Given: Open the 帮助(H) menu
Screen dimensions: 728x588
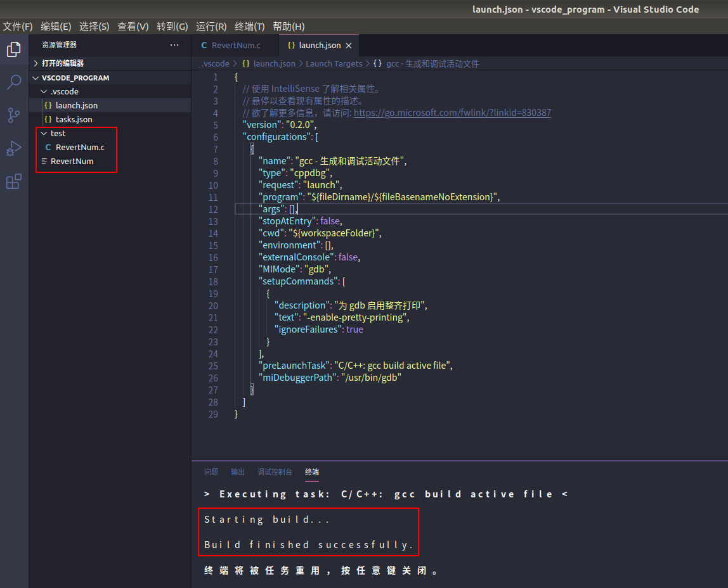Looking at the screenshot, I should tap(289, 27).
